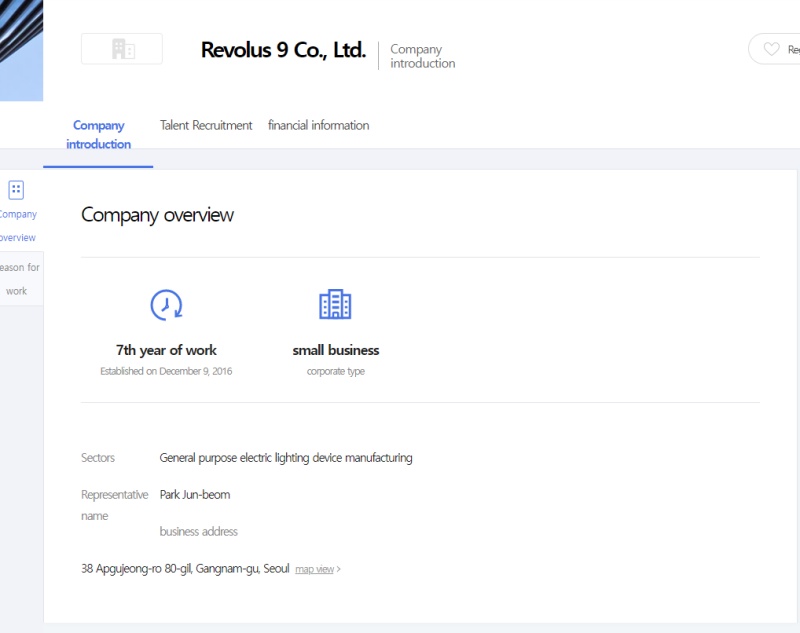Click the Company overview section heading
This screenshot has height=633, width=800.
click(x=157, y=215)
